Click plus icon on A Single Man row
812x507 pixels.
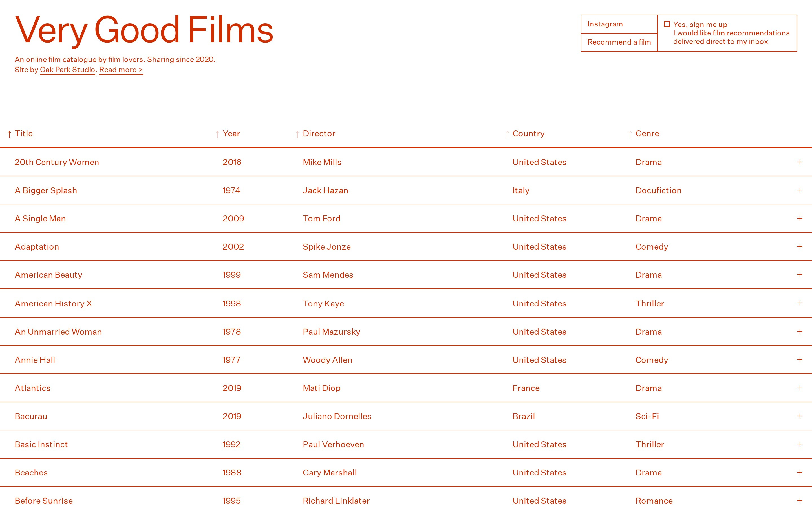pos(800,218)
